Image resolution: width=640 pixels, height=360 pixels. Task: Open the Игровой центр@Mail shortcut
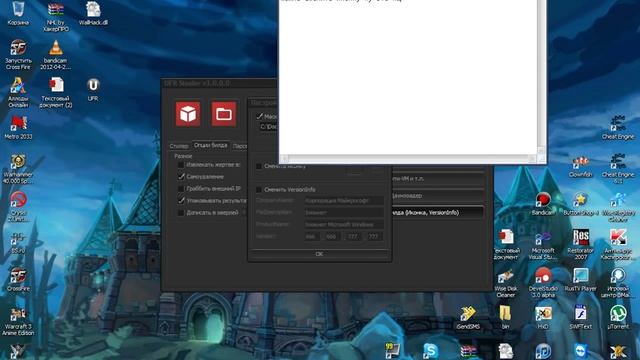618,282
